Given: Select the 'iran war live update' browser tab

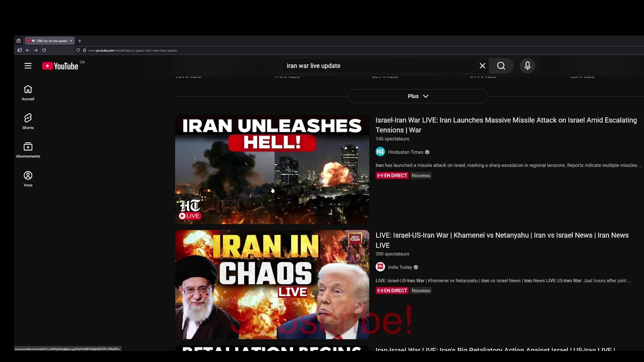Looking at the screenshot, I should (50, 41).
